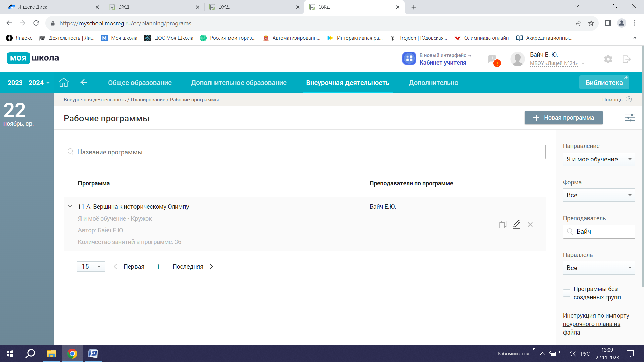Open the В новый интерфейс link
Viewport: 644px width, 362px height.
[x=445, y=55]
